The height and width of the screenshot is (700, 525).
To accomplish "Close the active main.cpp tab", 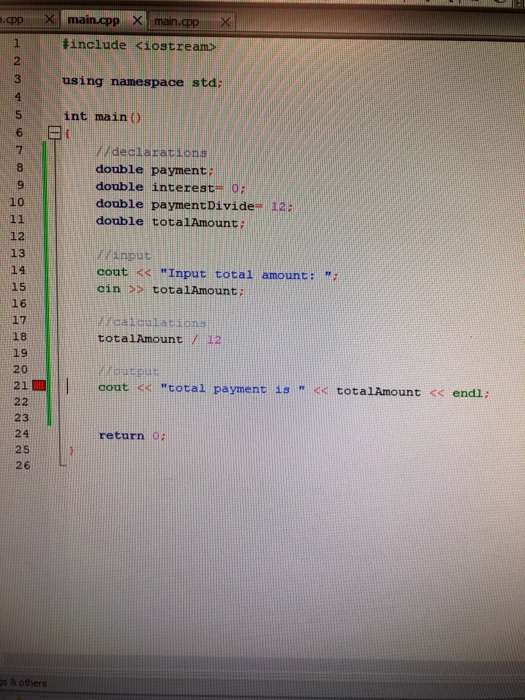I will point(138,20).
